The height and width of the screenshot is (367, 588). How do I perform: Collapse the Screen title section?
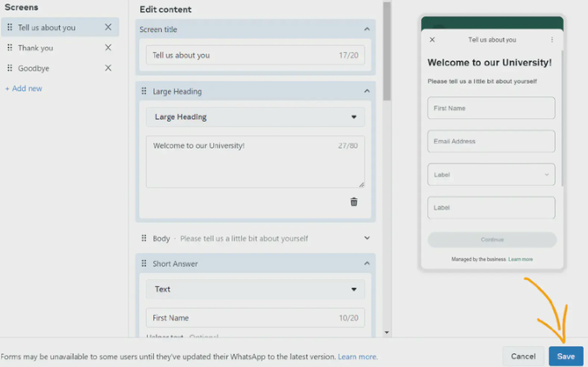[x=367, y=30]
